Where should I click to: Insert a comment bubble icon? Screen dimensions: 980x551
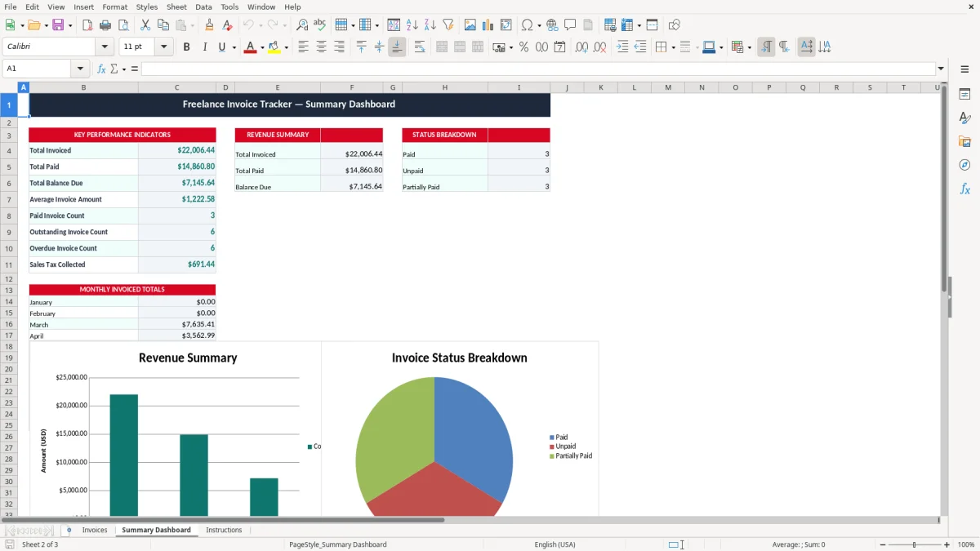tap(570, 25)
